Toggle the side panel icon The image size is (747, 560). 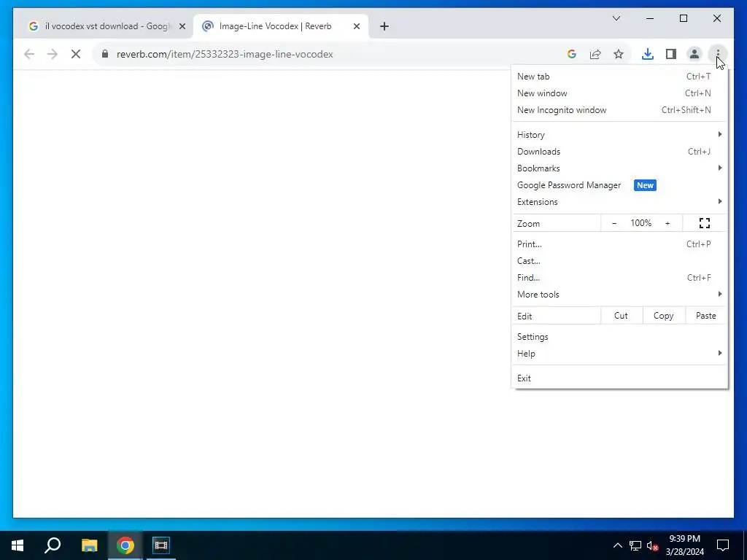(671, 54)
